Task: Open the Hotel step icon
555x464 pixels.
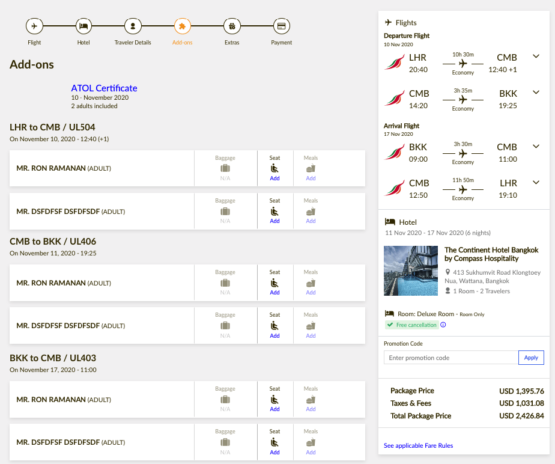Action: tap(84, 26)
